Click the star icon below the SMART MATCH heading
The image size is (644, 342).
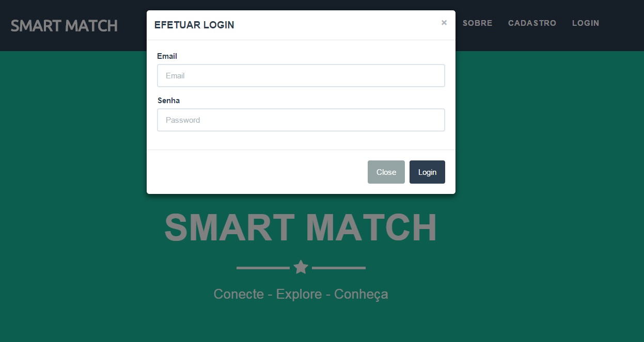click(x=301, y=267)
